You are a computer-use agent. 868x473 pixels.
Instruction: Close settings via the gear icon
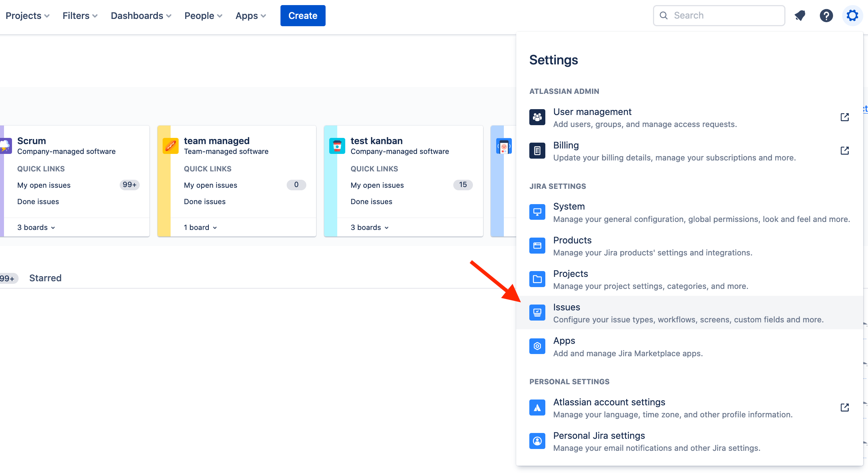click(x=852, y=16)
